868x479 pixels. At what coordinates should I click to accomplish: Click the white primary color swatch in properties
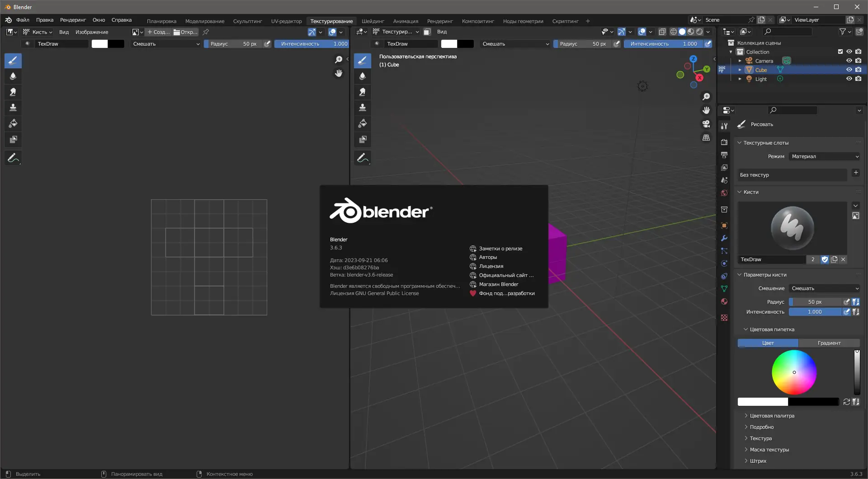763,402
